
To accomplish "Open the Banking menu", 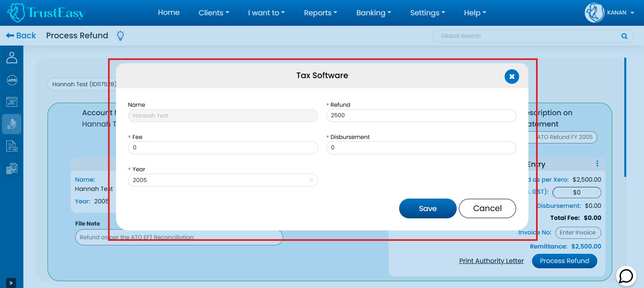I will tap(373, 12).
